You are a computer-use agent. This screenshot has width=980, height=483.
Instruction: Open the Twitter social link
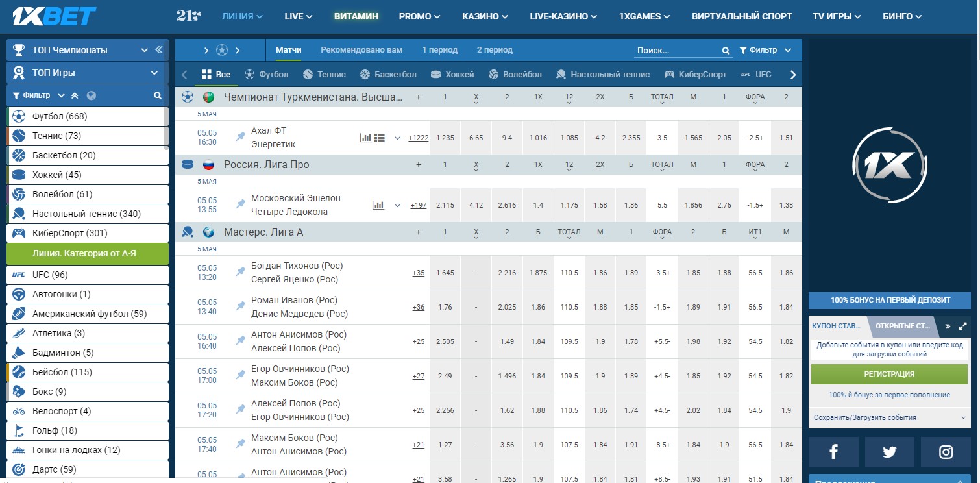889,452
